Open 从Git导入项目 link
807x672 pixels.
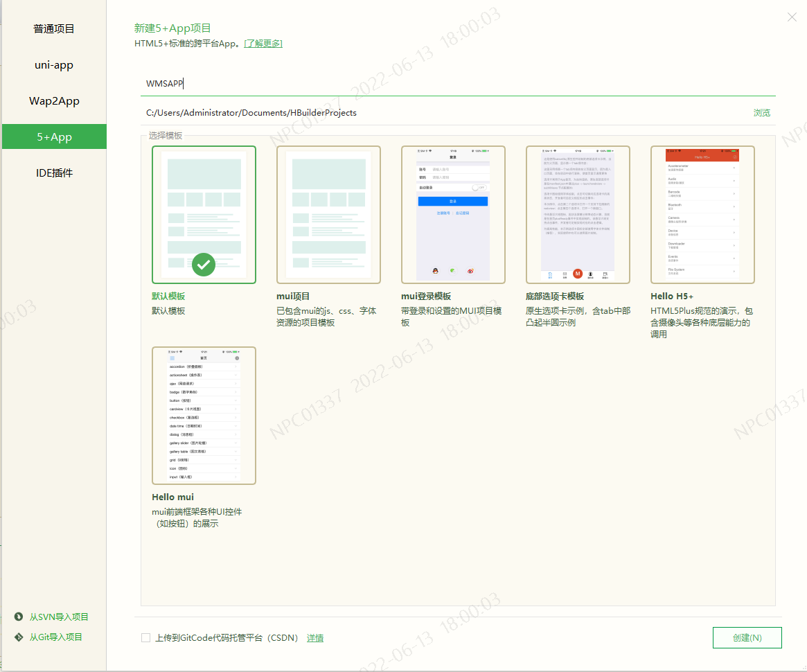coord(55,637)
